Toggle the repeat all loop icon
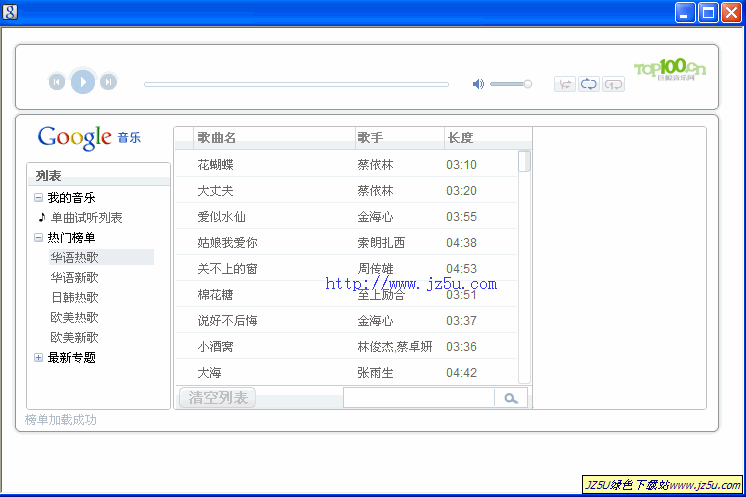The height and width of the screenshot is (497, 746). [589, 84]
